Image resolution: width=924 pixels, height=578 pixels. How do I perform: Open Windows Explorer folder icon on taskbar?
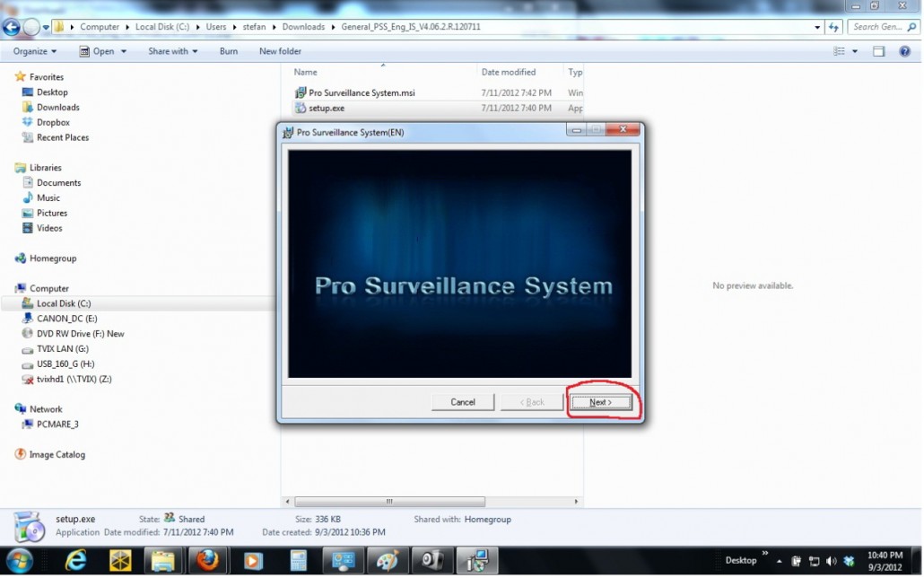163,560
